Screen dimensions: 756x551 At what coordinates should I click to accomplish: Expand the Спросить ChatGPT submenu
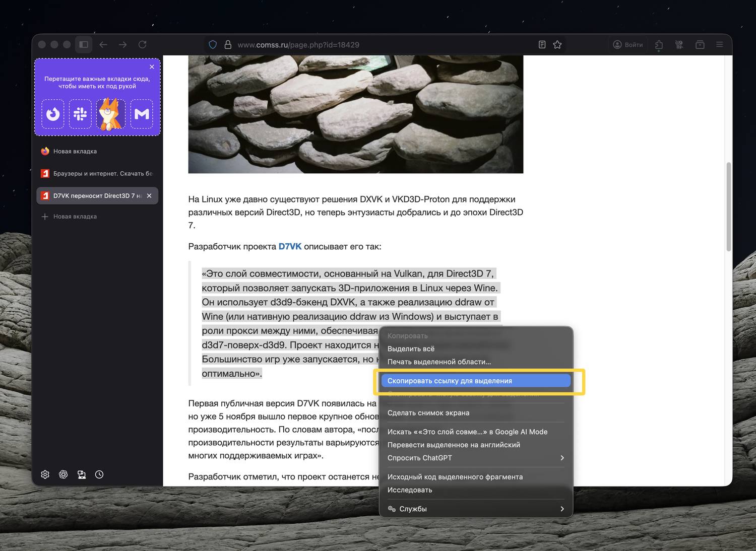click(x=476, y=458)
